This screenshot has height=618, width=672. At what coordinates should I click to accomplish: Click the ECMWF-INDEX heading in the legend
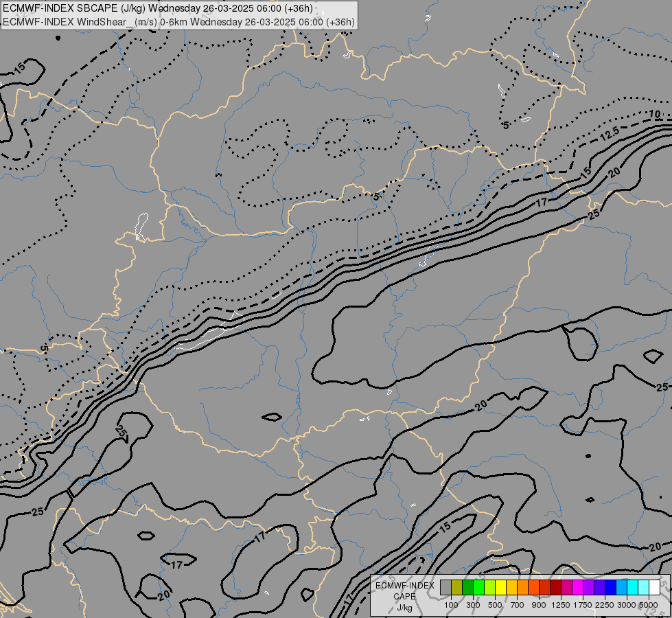click(x=404, y=586)
